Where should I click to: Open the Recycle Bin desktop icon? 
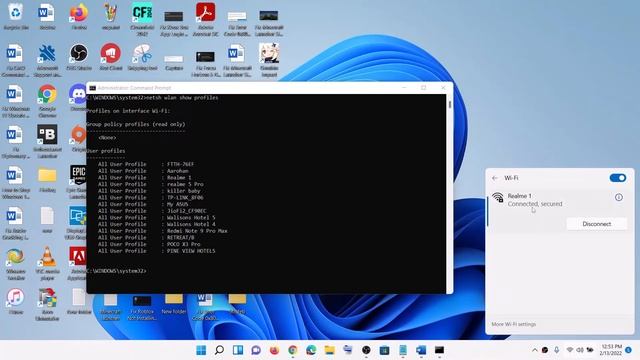pyautogui.click(x=16, y=16)
